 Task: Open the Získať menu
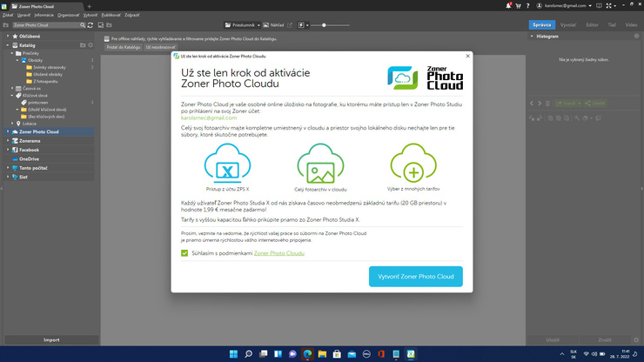[8, 15]
